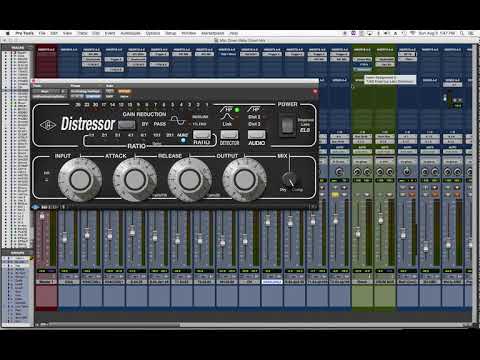The height and width of the screenshot is (360, 480).
Task: Open the Window menu
Action: 189,33
